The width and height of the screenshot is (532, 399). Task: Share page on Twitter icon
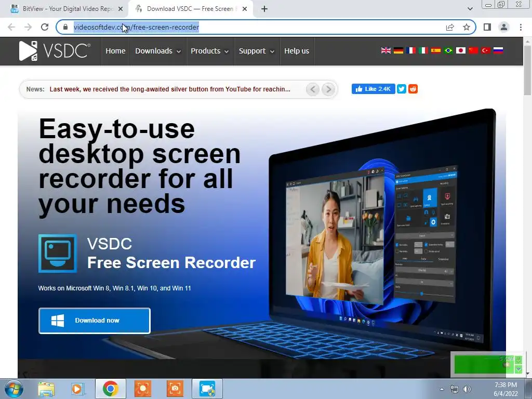pos(402,89)
